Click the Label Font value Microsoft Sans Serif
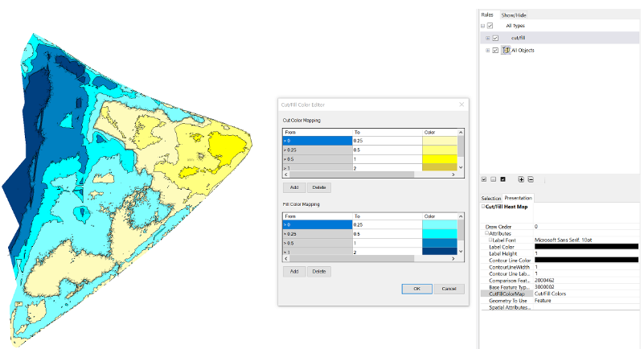This screenshot has height=349, width=644. point(563,240)
